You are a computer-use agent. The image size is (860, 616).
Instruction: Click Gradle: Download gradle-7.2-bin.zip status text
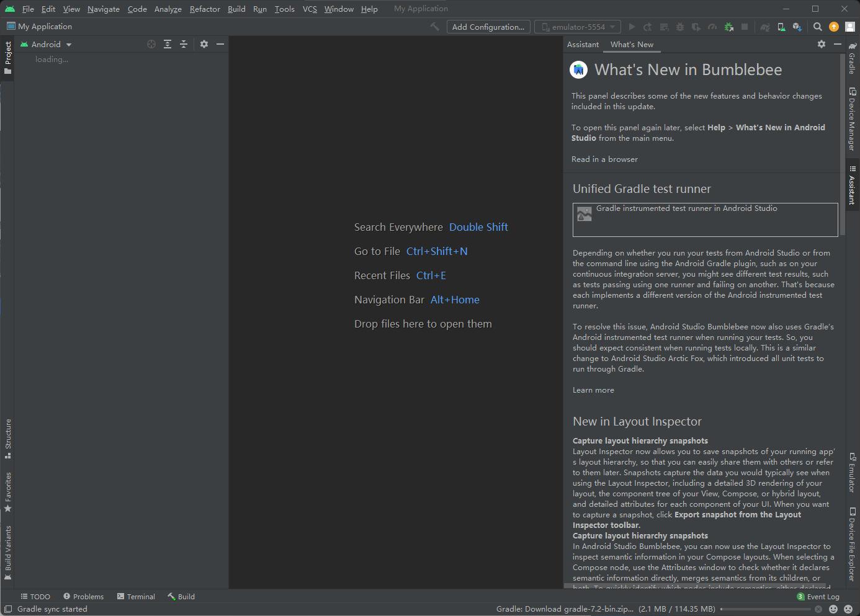606,609
